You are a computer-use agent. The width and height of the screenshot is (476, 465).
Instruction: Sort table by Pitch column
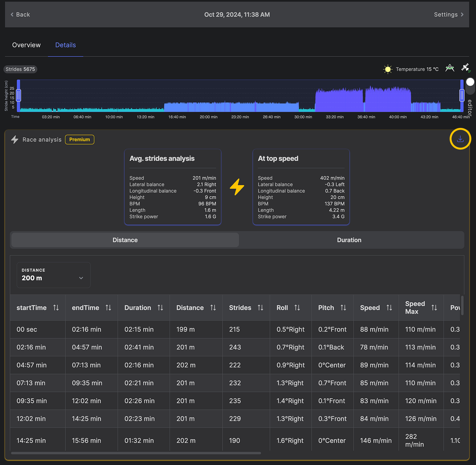pos(343,308)
